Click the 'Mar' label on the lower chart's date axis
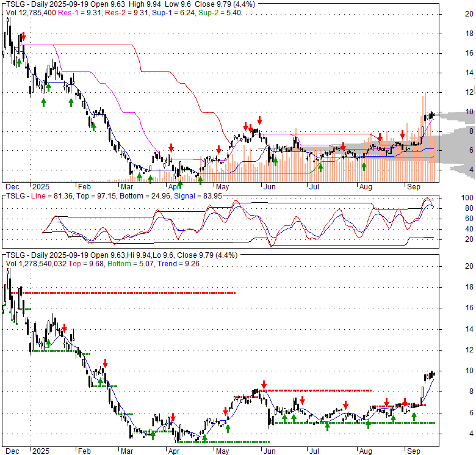This screenshot has width=476, height=455. (127, 451)
